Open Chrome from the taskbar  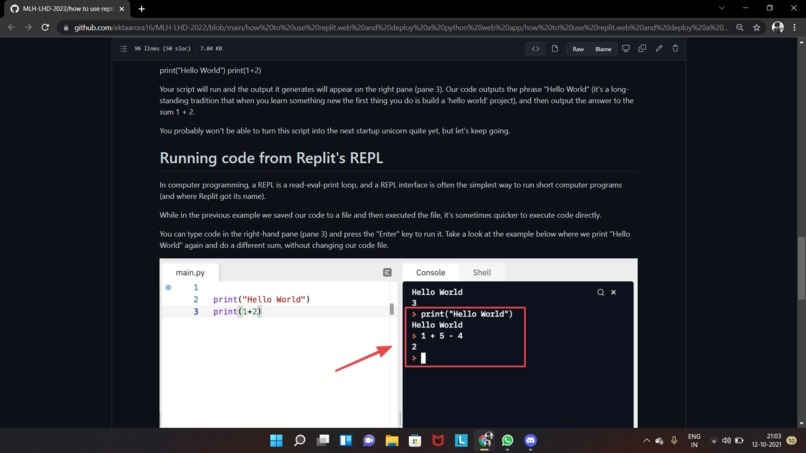point(485,440)
